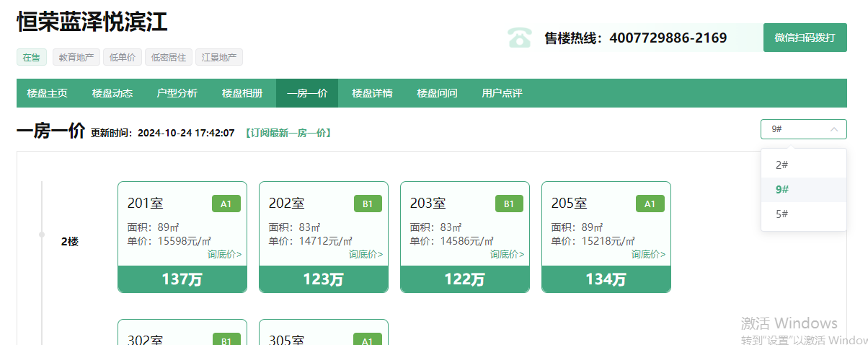Open the 楼盘动态 tab
Image resolution: width=868 pixels, height=345 pixels.
point(112,93)
